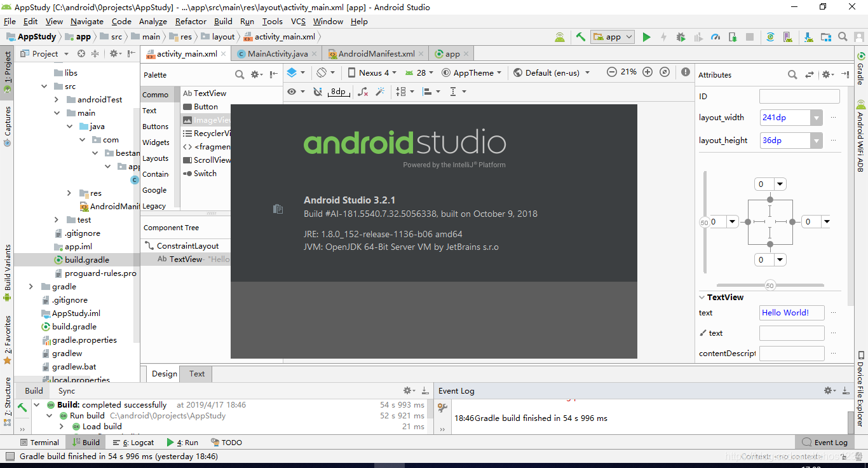
Task: Switch to MainActivity.java editor tab
Action: [278, 53]
